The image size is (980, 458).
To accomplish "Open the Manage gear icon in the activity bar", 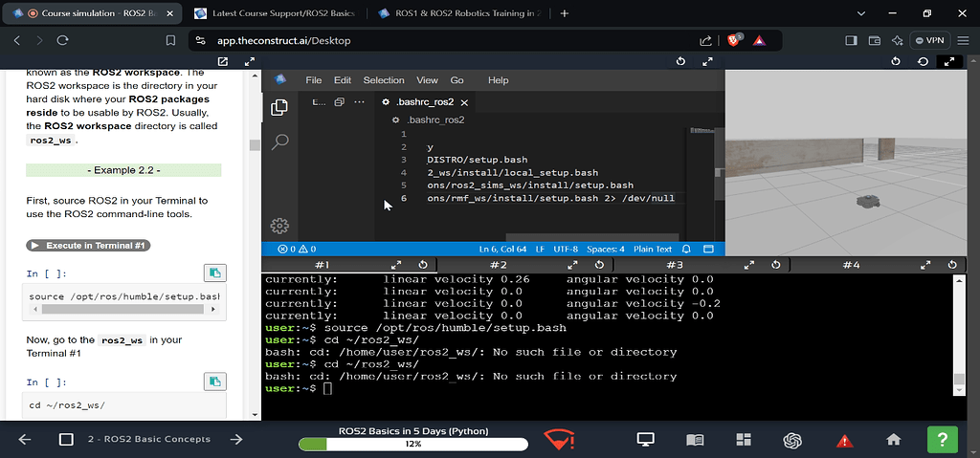I will coord(279,226).
